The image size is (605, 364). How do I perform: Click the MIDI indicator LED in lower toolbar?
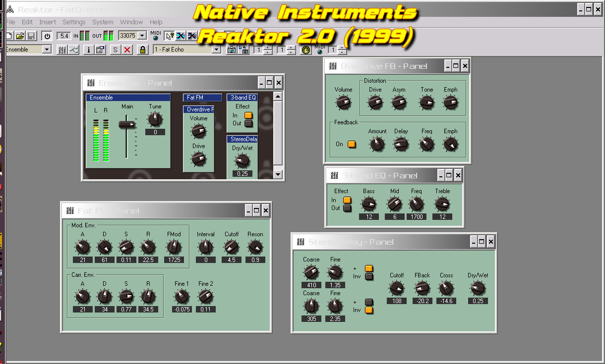[x=319, y=52]
